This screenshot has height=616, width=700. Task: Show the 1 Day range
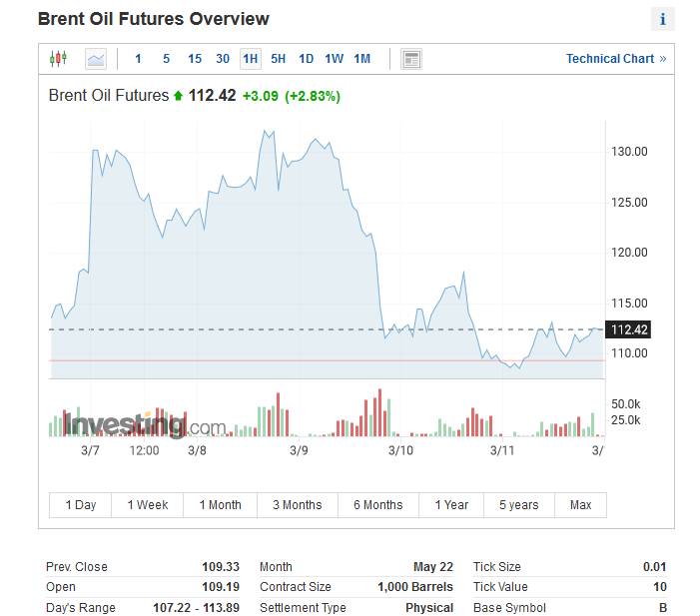[x=80, y=505]
